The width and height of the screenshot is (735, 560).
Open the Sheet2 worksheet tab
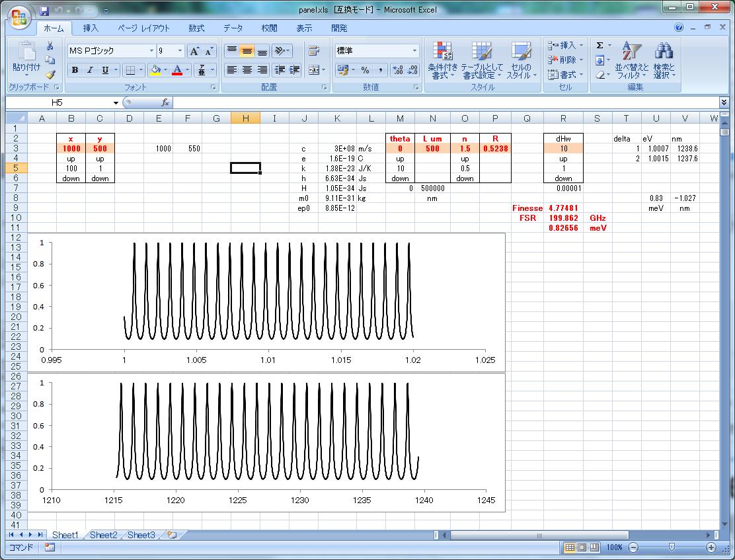coord(103,535)
